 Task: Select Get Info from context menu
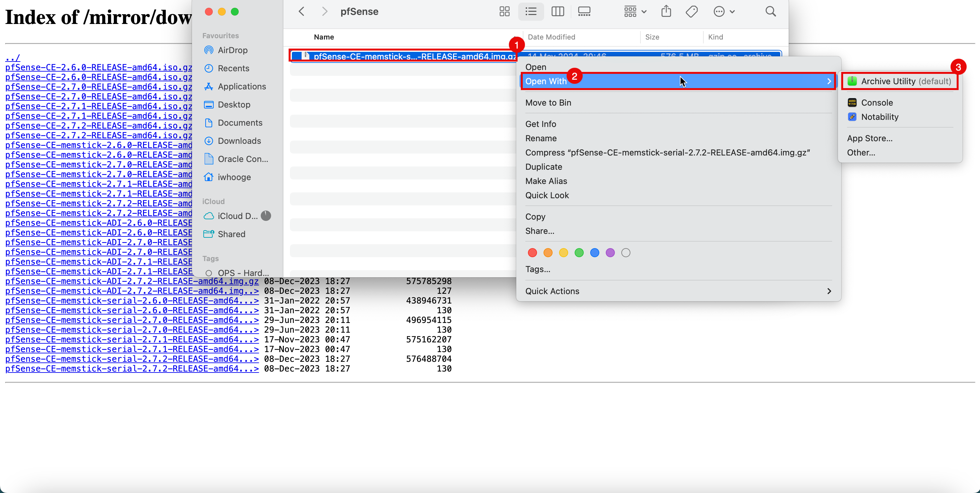point(540,124)
